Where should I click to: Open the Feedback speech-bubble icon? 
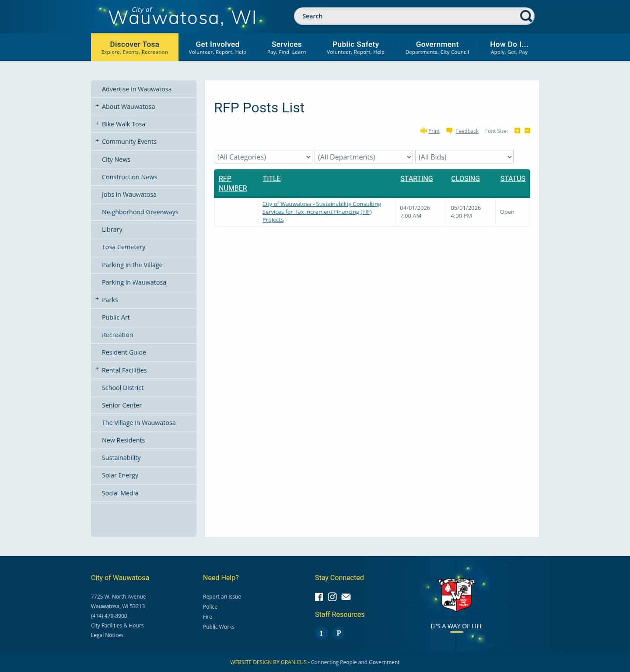pos(449,130)
